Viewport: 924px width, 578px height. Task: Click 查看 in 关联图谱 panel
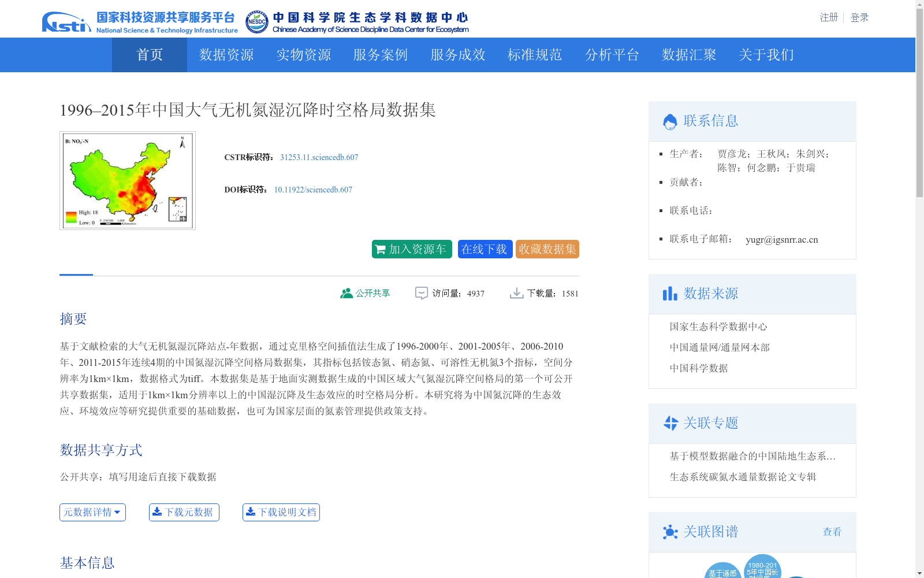click(x=832, y=532)
